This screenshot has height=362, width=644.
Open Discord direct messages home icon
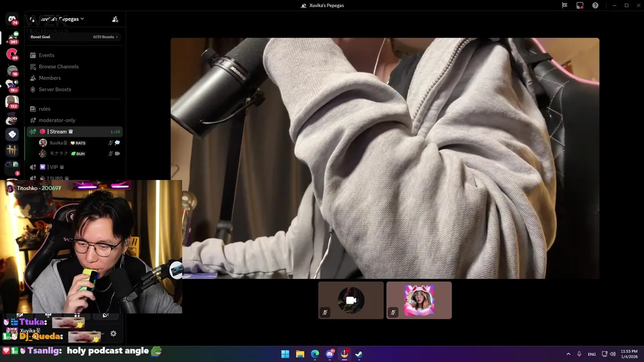pyautogui.click(x=12, y=20)
